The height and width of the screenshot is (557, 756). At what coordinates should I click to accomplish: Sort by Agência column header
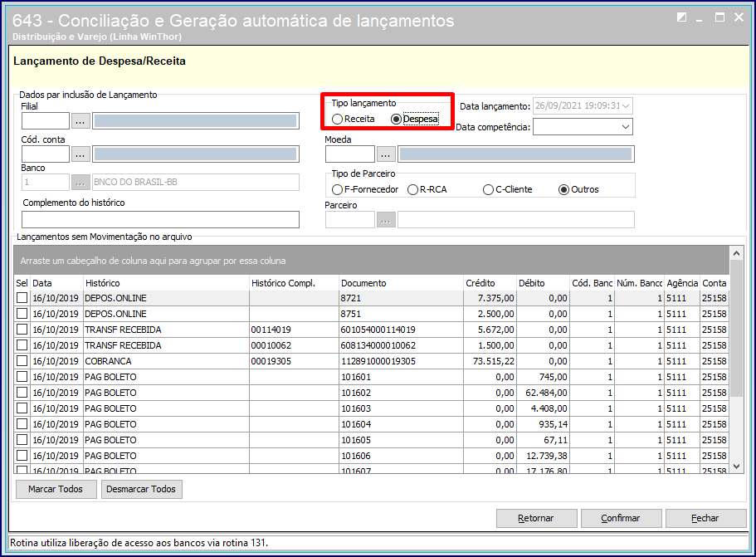682,283
